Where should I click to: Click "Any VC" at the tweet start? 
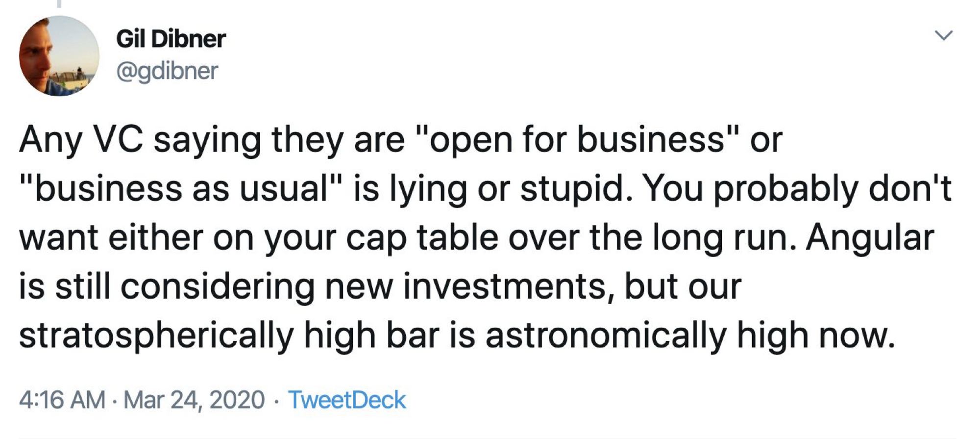click(x=81, y=140)
